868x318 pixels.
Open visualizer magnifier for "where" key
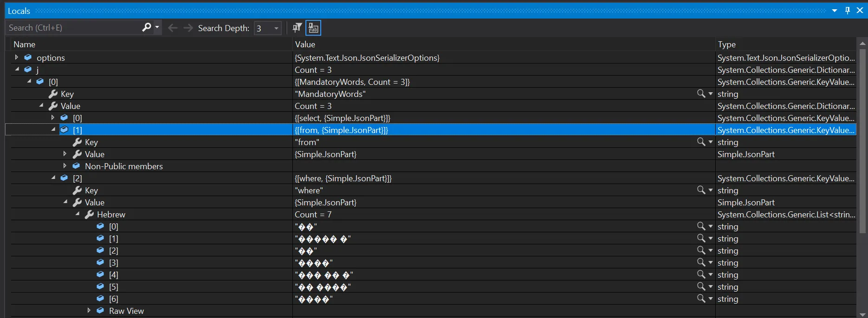(x=701, y=190)
